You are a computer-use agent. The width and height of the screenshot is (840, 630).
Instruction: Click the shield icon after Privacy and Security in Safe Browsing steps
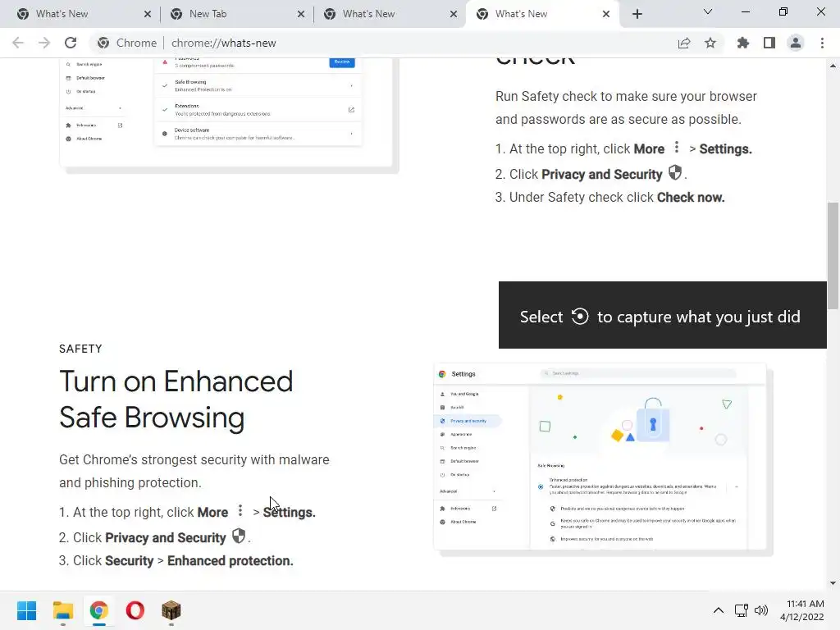pos(239,536)
